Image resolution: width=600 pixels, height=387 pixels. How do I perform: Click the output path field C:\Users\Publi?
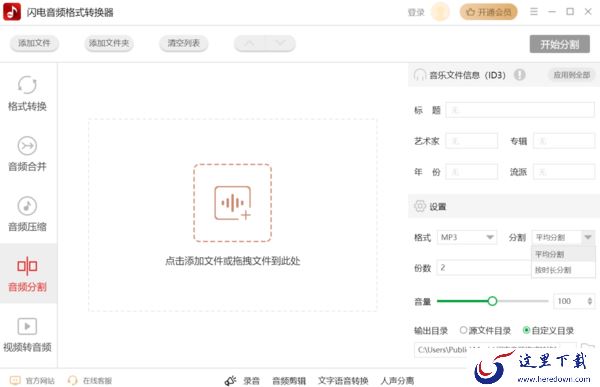[x=495, y=349]
